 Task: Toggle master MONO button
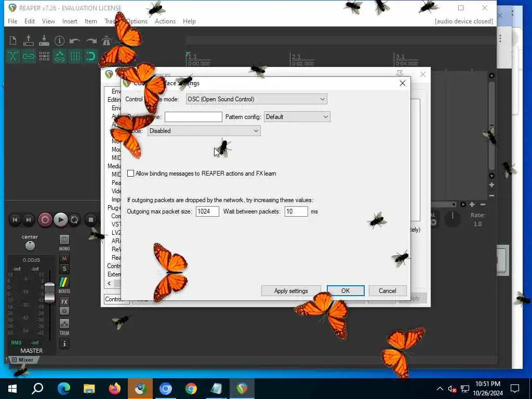[64, 240]
